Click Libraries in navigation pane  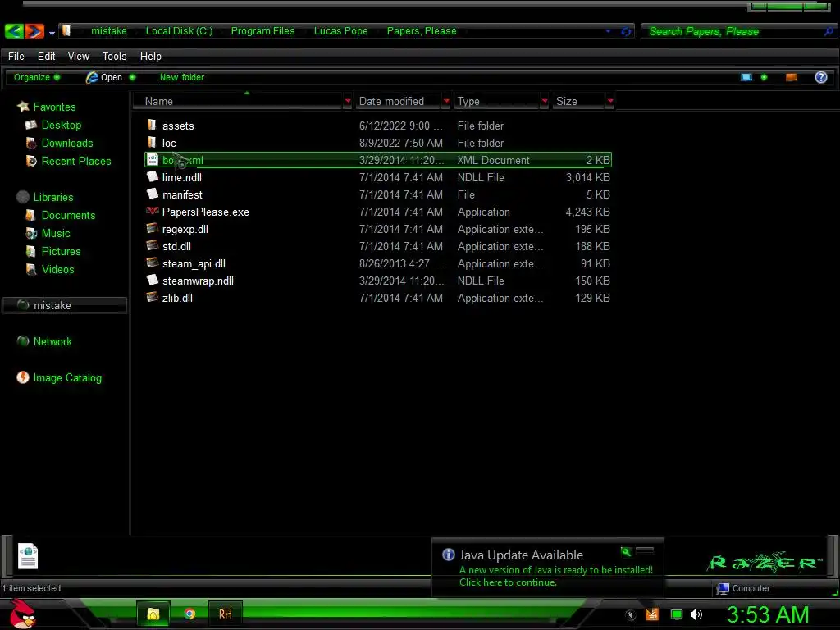[x=53, y=197]
